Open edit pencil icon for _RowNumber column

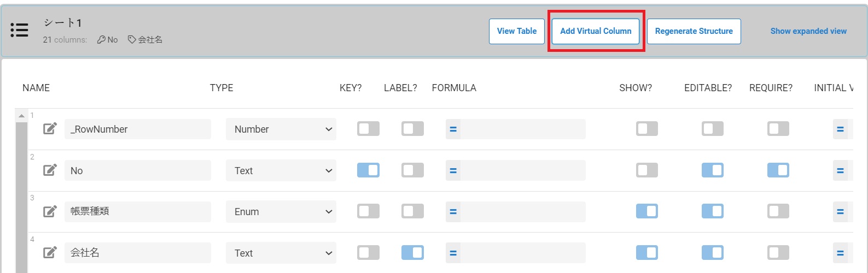tap(50, 129)
